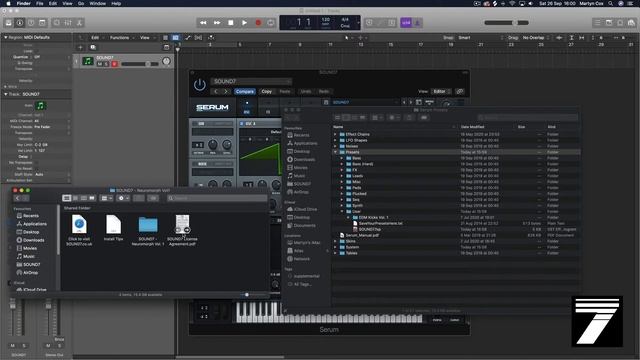Fast forward the transport

pos(217,23)
